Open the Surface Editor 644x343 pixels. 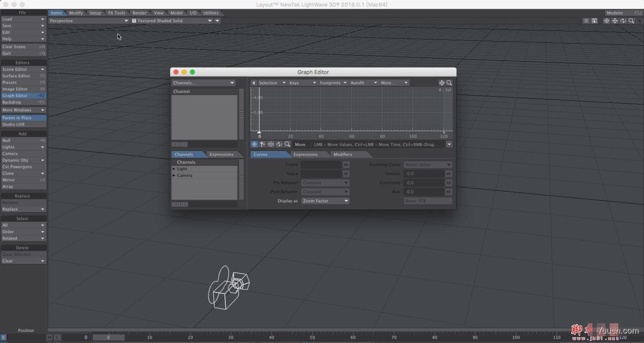pyautogui.click(x=23, y=76)
